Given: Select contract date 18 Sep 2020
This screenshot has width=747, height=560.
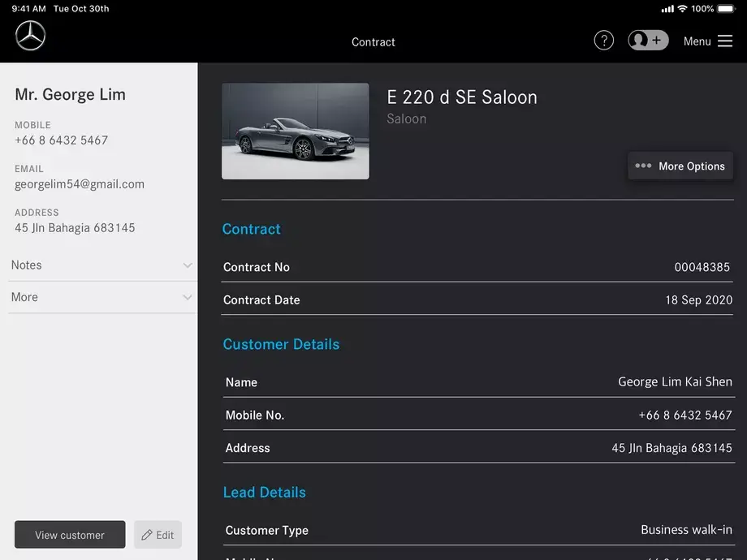Looking at the screenshot, I should [699, 300].
